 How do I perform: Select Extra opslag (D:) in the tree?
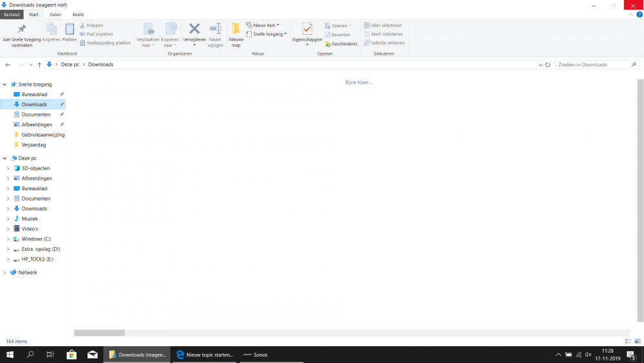[41, 249]
